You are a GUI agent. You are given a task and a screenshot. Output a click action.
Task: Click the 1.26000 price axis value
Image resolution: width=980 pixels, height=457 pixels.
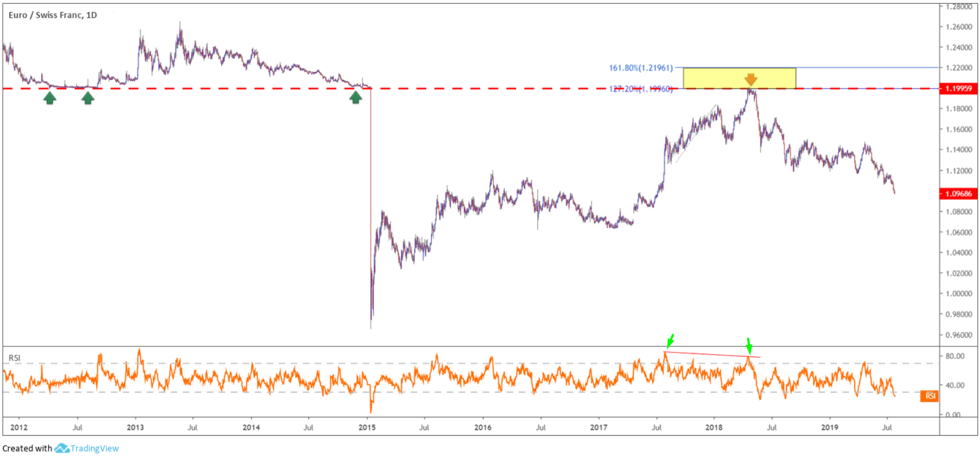click(x=959, y=27)
